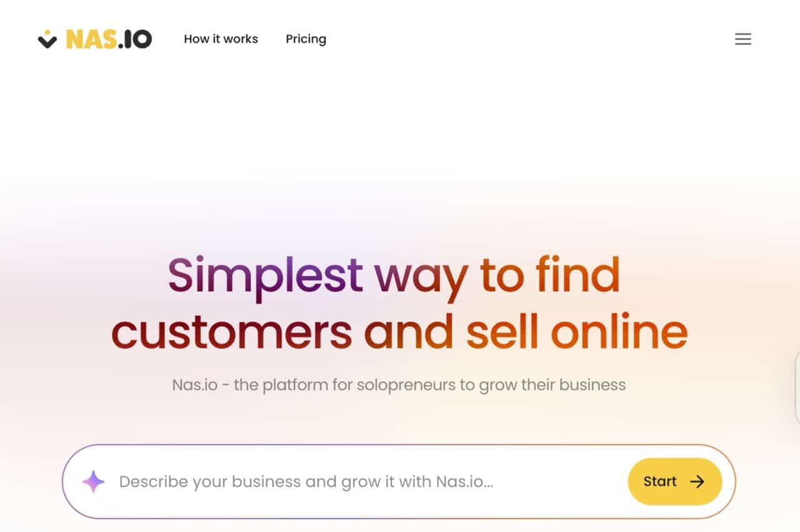800x532 pixels.
Task: Submit your business description with Start
Action: tap(675, 481)
